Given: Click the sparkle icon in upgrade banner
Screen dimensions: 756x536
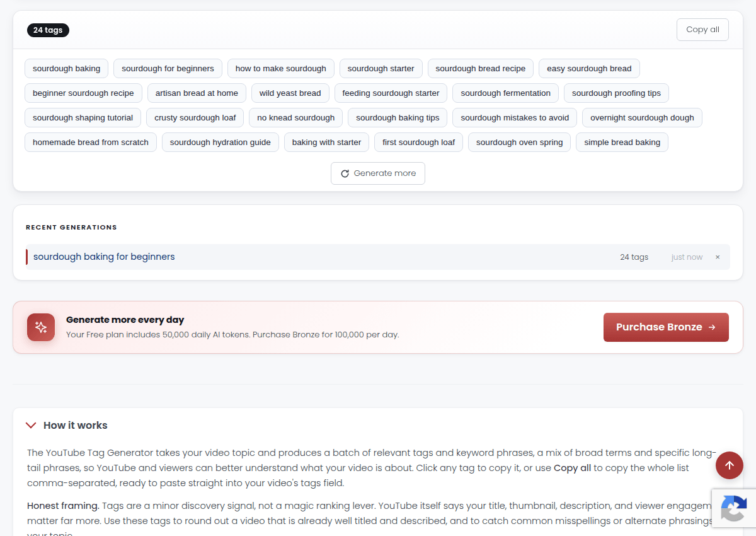Looking at the screenshot, I should [41, 327].
